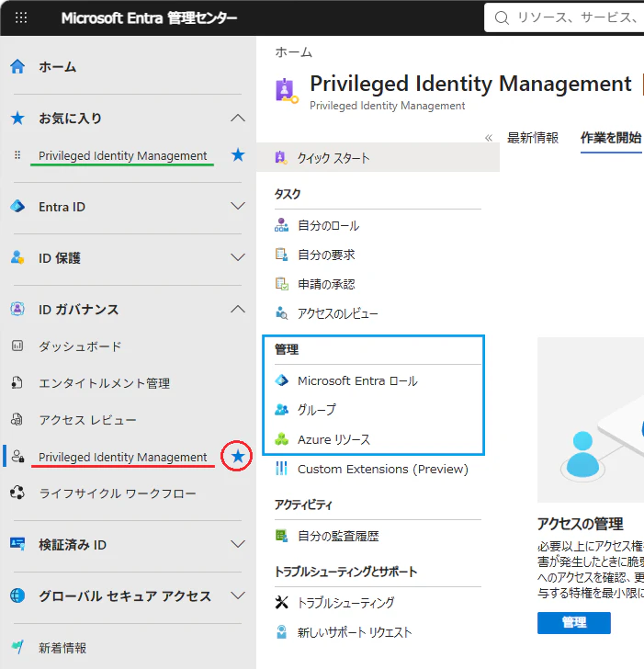Image resolution: width=644 pixels, height=669 pixels.
Task: Switch to the 作業を開始 tab
Action: click(x=611, y=138)
